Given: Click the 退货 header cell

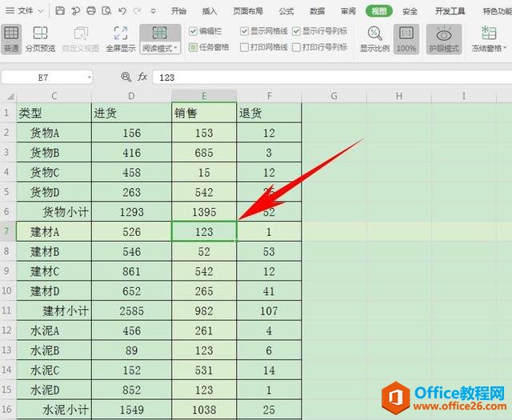Looking at the screenshot, I should (269, 113).
